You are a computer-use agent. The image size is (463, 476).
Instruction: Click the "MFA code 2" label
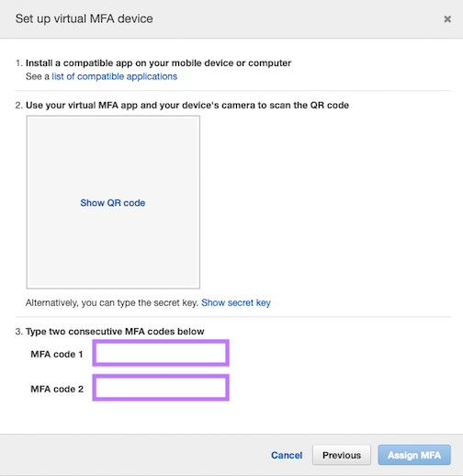pos(57,389)
